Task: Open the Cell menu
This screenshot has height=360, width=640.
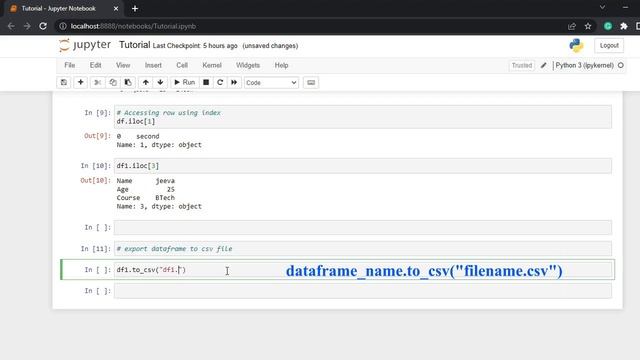Action: coord(182,65)
